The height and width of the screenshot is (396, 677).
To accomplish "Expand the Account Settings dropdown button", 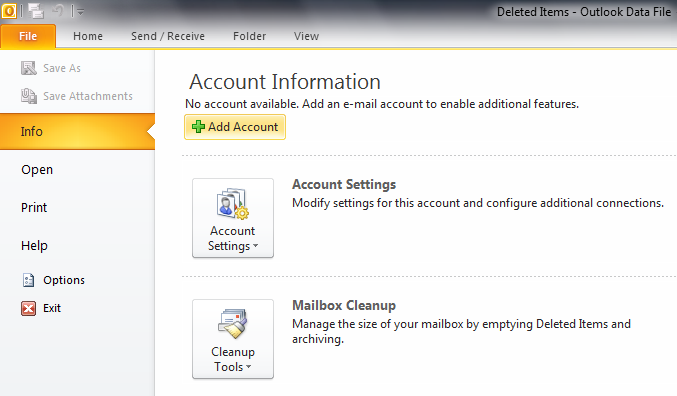I will (233, 218).
